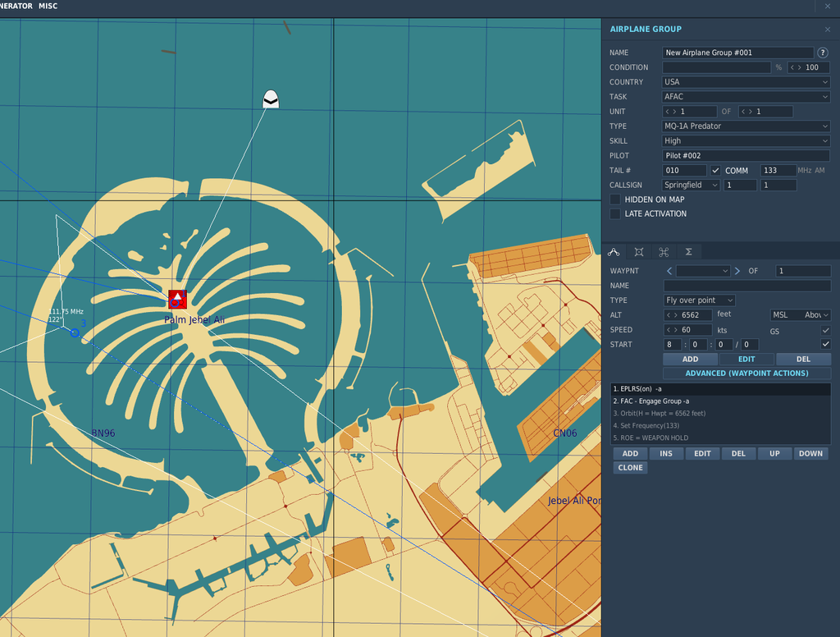Switch to the Triggered Actions tab icon
This screenshot has height=637, width=840.
[664, 252]
